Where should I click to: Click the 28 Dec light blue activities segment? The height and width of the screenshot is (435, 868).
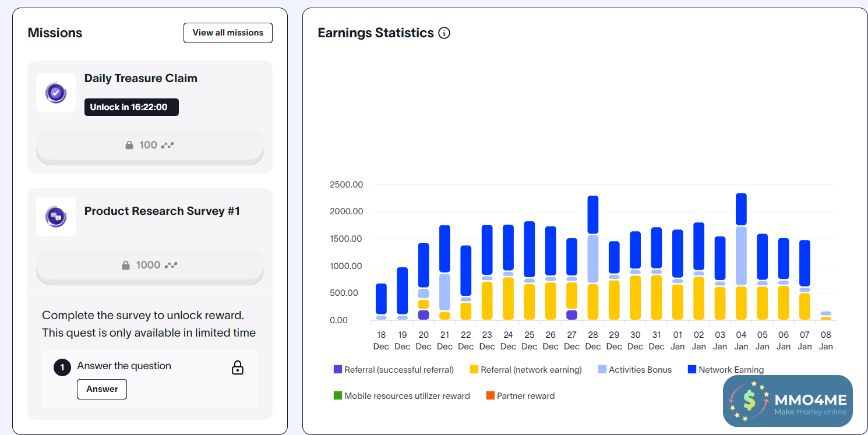pyautogui.click(x=593, y=259)
